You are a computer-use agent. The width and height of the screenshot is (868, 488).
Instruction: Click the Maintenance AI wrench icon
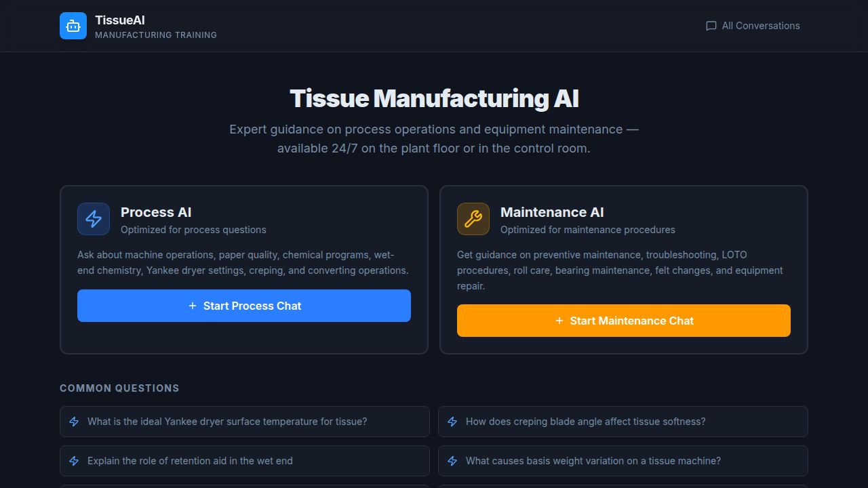[x=473, y=218]
